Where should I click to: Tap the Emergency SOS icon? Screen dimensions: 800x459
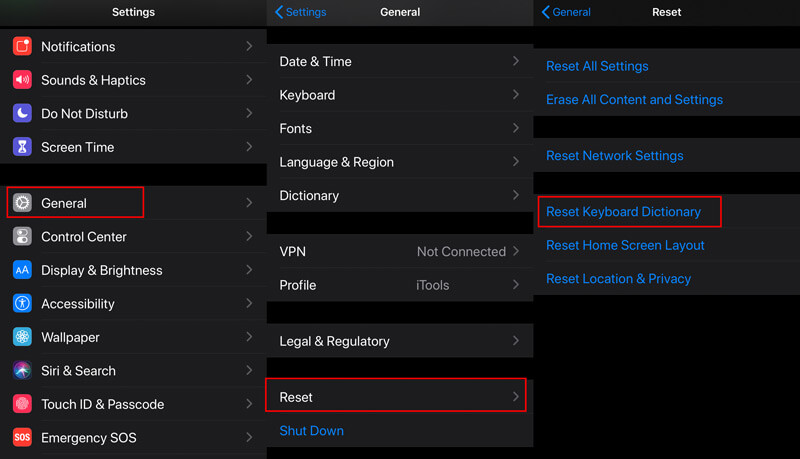click(x=22, y=438)
